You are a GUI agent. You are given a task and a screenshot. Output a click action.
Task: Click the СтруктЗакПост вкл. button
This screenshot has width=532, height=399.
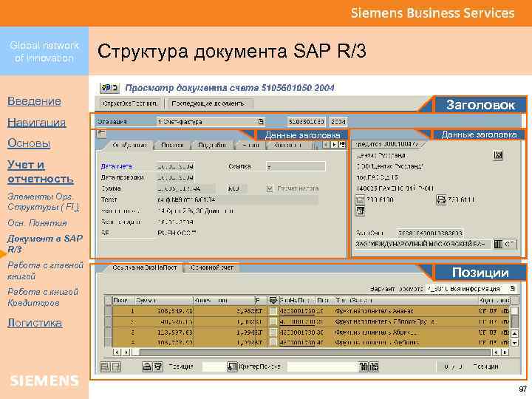coord(130,103)
